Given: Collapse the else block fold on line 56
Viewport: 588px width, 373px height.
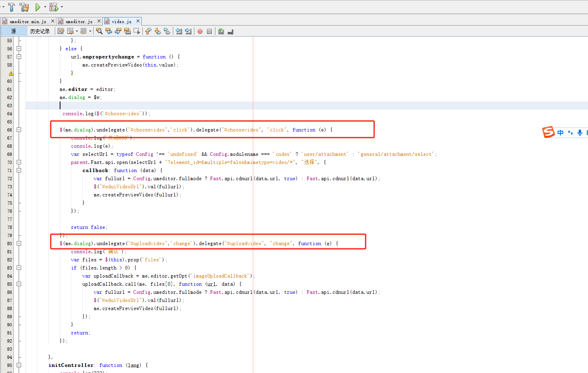Looking at the screenshot, I should coord(19,49).
